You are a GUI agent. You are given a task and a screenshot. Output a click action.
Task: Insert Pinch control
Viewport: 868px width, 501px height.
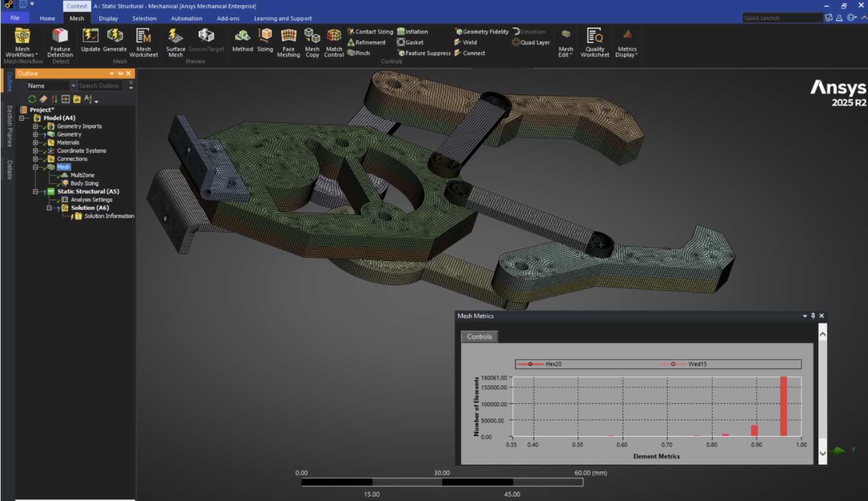pyautogui.click(x=359, y=53)
